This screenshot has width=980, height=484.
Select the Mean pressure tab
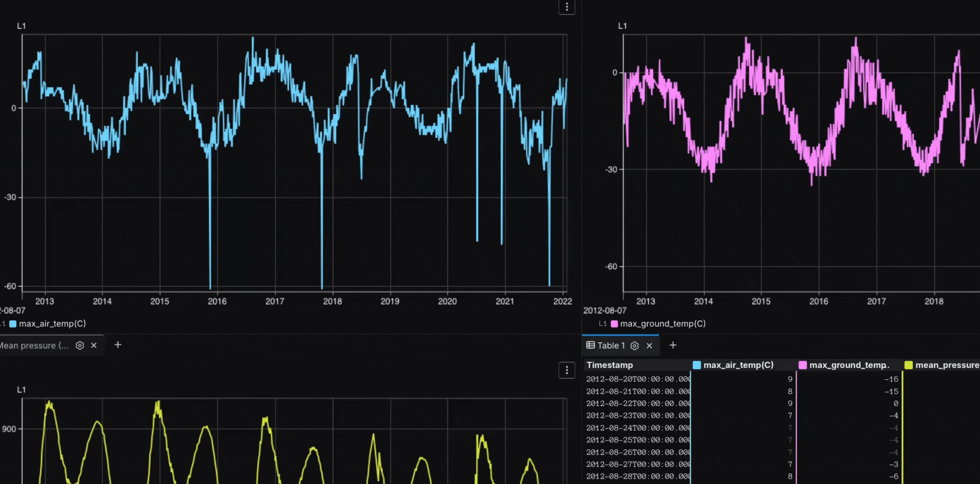(34, 346)
